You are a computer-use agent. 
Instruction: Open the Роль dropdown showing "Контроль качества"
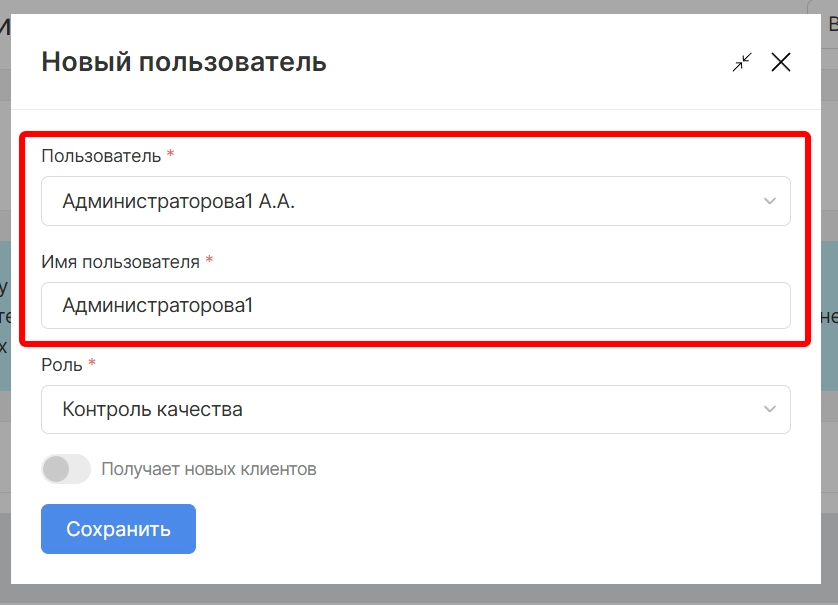[x=400, y=409]
